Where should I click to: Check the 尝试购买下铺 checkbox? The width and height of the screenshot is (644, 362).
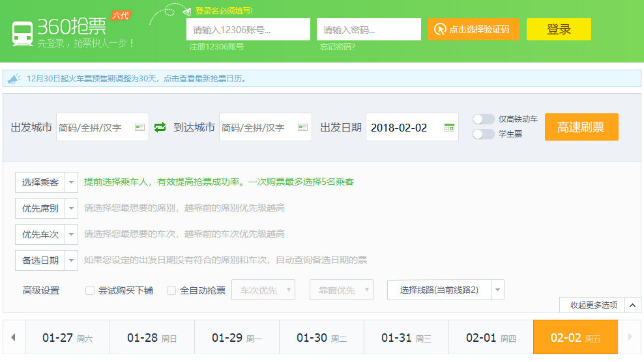90,290
